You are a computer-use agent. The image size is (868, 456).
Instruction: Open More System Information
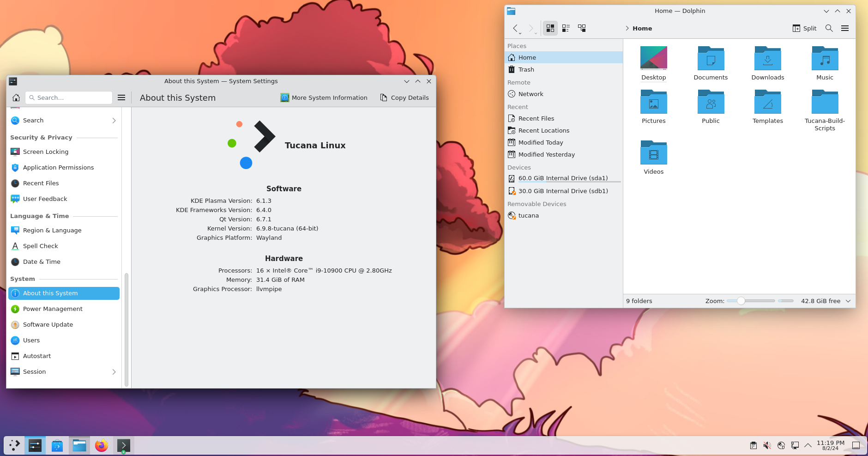[324, 97]
